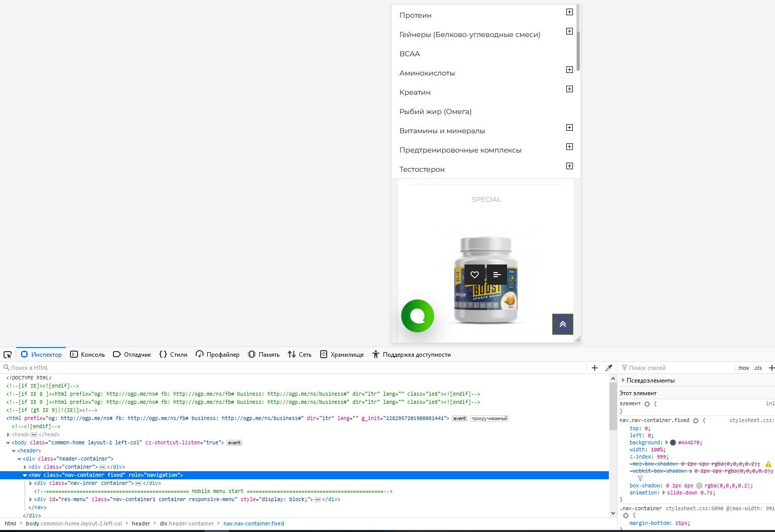Image resolution: width=775 pixels, height=532 pixels.
Task: Click selector highlighter next to элемент rule
Action: point(647,404)
